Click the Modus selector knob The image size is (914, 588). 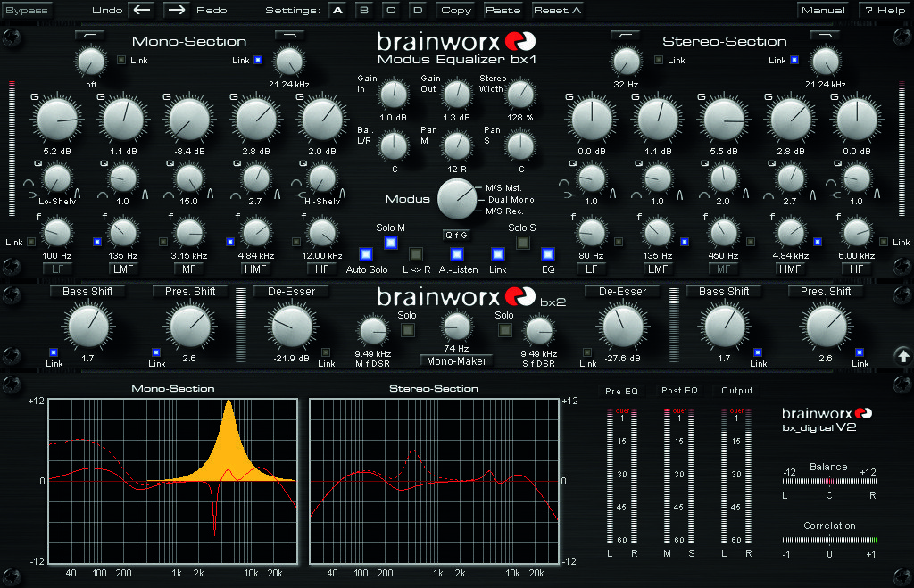457,199
